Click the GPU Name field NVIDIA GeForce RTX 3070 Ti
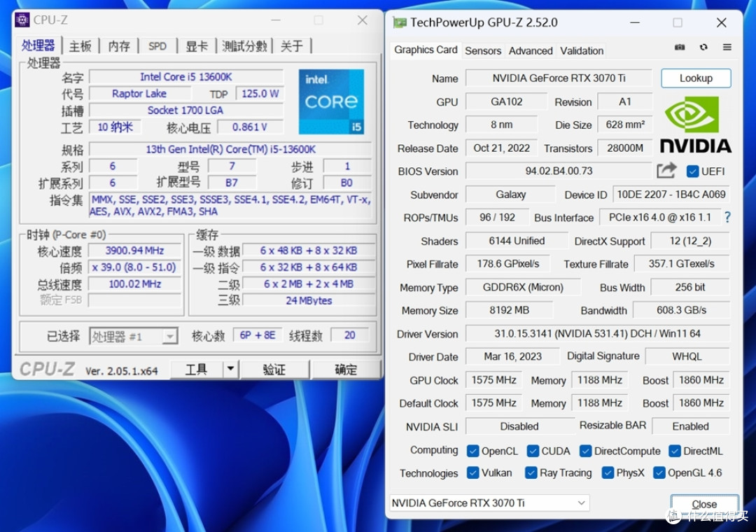756x532 pixels. coord(559,78)
